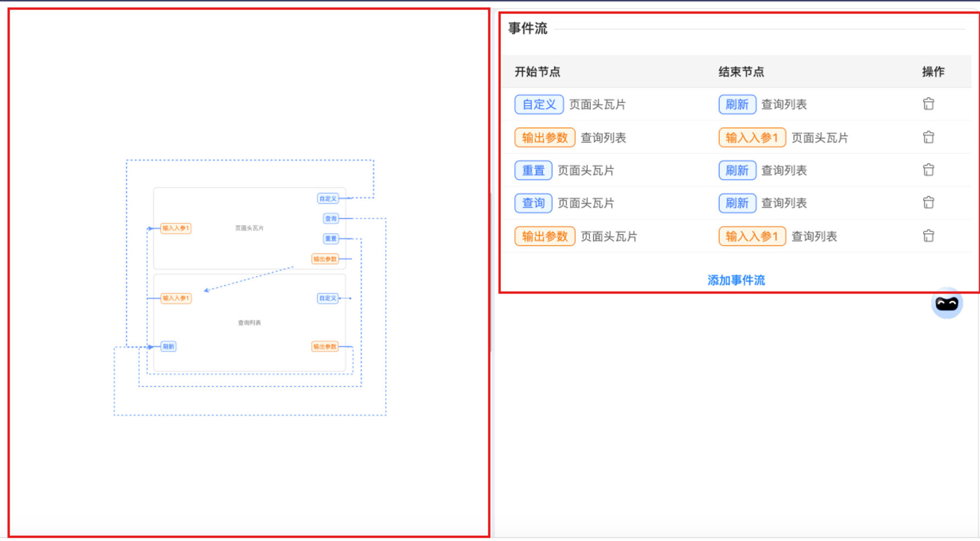The width and height of the screenshot is (980, 541).
Task: Click the 刷新 tag in the 自定义 row
Action: pyautogui.click(x=737, y=104)
